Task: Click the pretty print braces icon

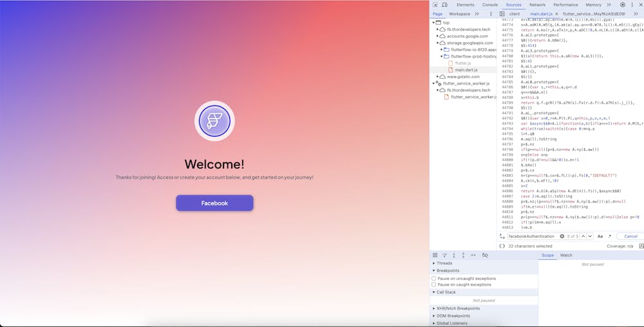Action: coord(502,246)
